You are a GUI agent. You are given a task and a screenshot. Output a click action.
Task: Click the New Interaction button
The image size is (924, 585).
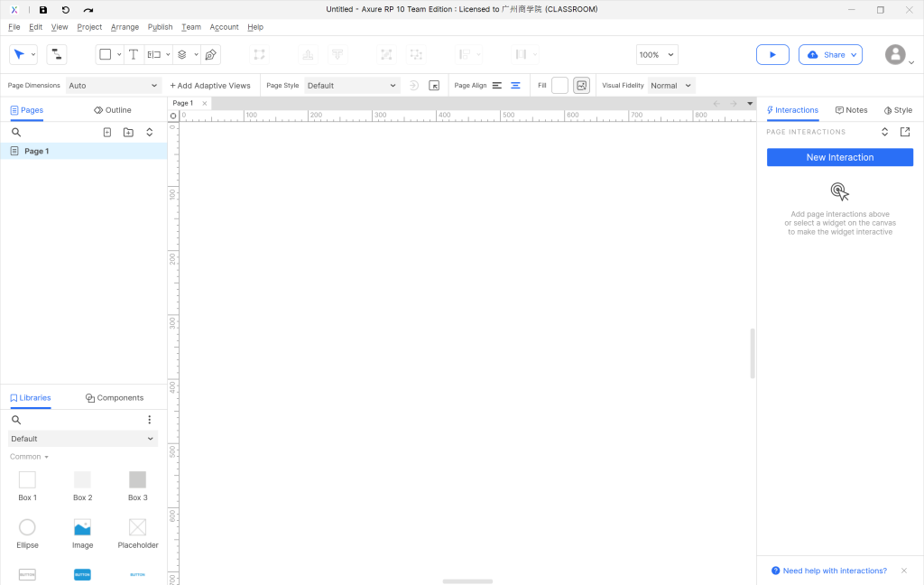tap(839, 157)
